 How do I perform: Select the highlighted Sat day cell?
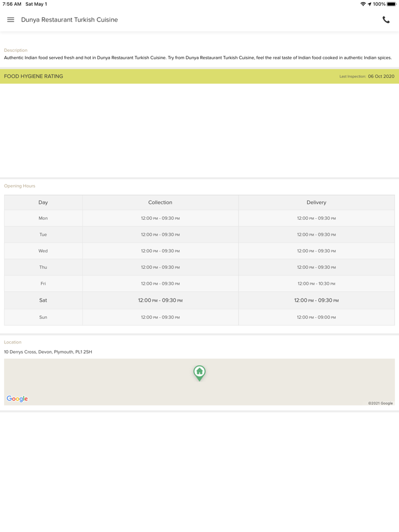43,300
